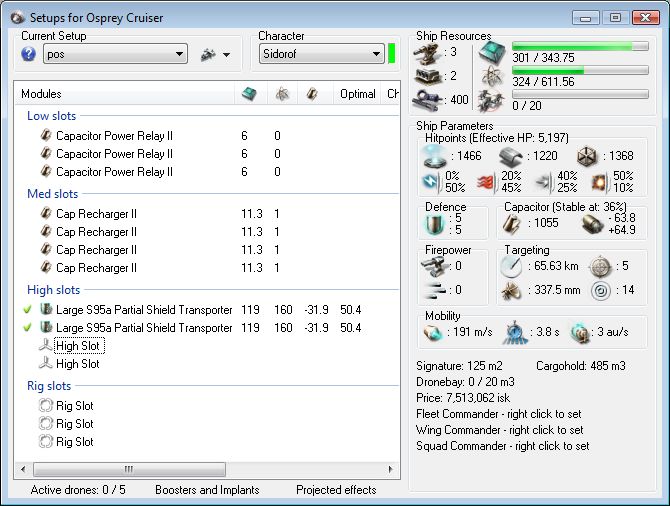
Task: Click the drone bandwidth icon in Ship Resources
Action: [491, 101]
